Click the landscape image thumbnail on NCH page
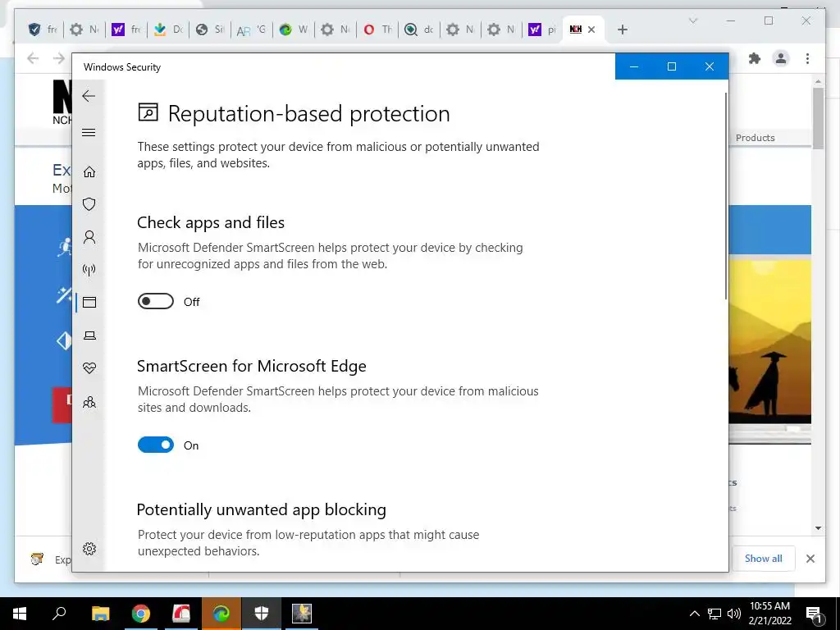The image size is (840, 630). 769,340
